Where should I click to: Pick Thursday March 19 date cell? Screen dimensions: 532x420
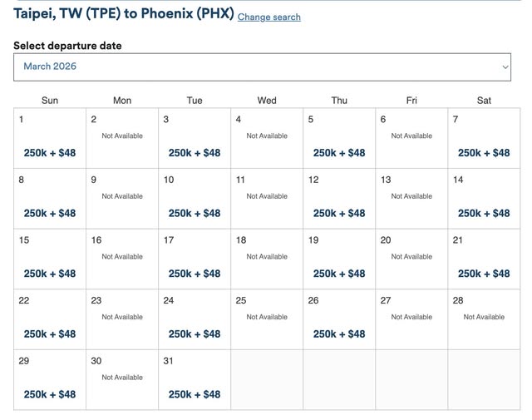(339, 274)
